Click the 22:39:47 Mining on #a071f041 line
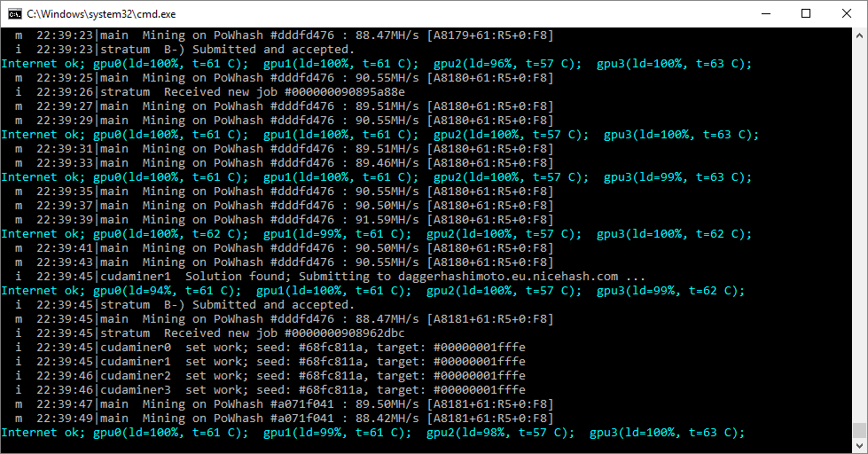This screenshot has width=868, height=454. tap(284, 404)
